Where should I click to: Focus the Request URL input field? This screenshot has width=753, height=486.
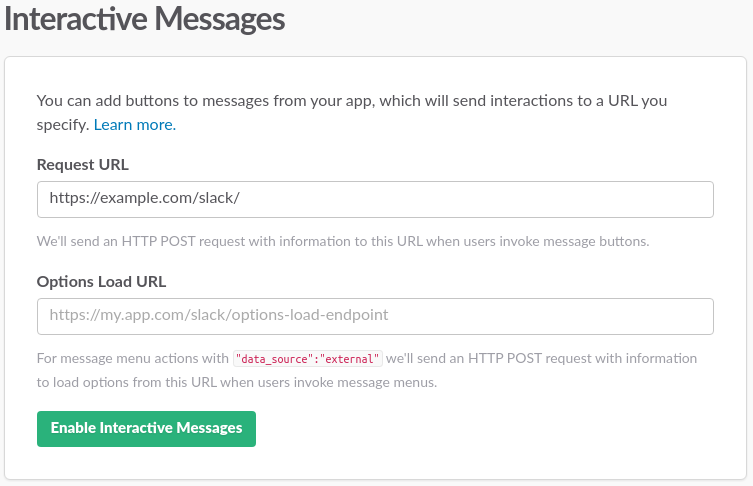pos(375,199)
